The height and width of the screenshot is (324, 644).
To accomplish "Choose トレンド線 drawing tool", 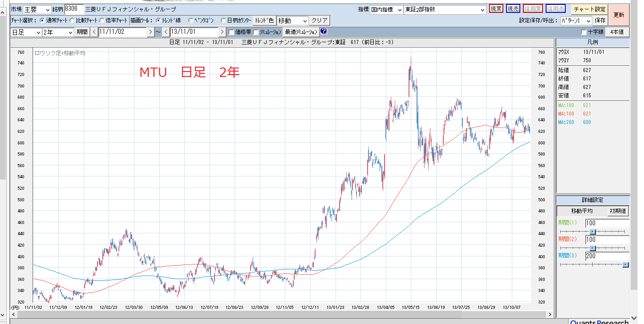I will (158, 20).
